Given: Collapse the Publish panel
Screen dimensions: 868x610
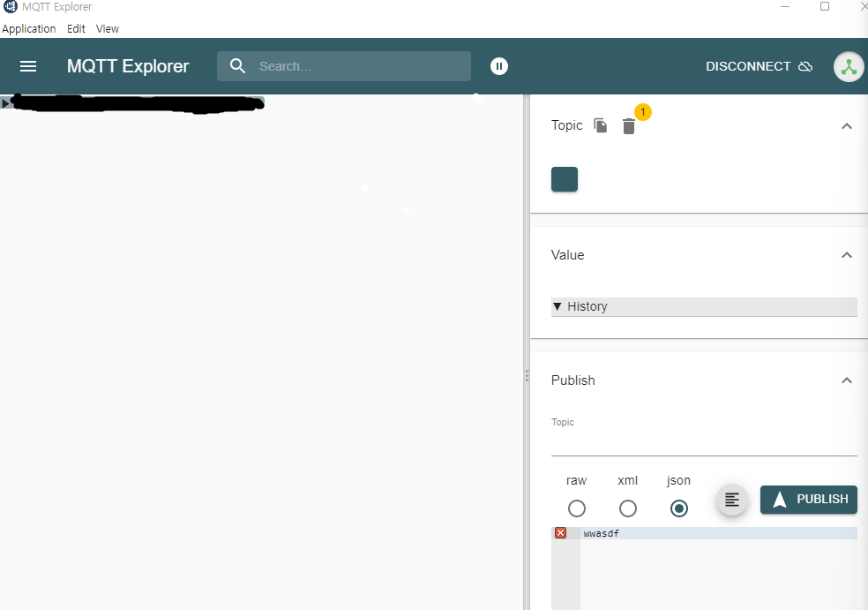Looking at the screenshot, I should tap(847, 380).
